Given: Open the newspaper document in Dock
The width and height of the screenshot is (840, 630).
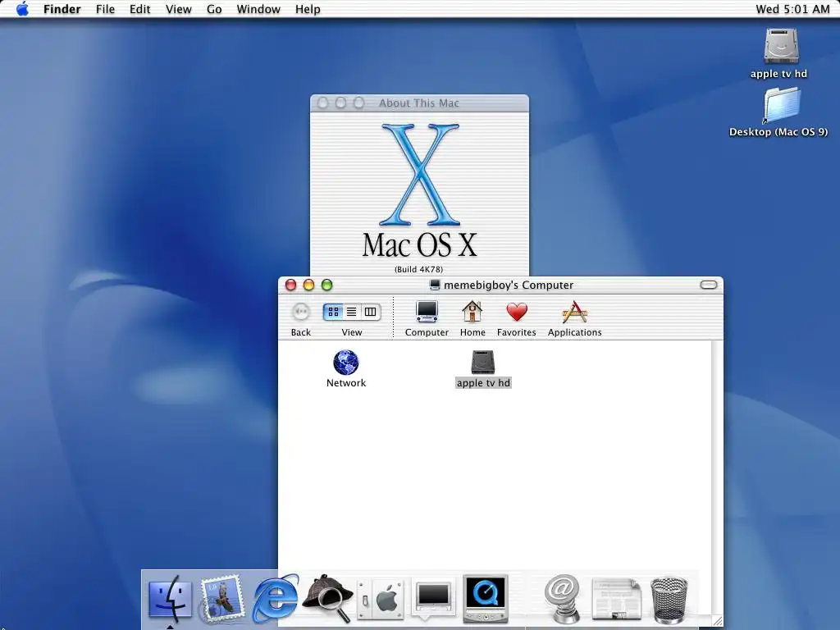Looking at the screenshot, I should [x=616, y=600].
